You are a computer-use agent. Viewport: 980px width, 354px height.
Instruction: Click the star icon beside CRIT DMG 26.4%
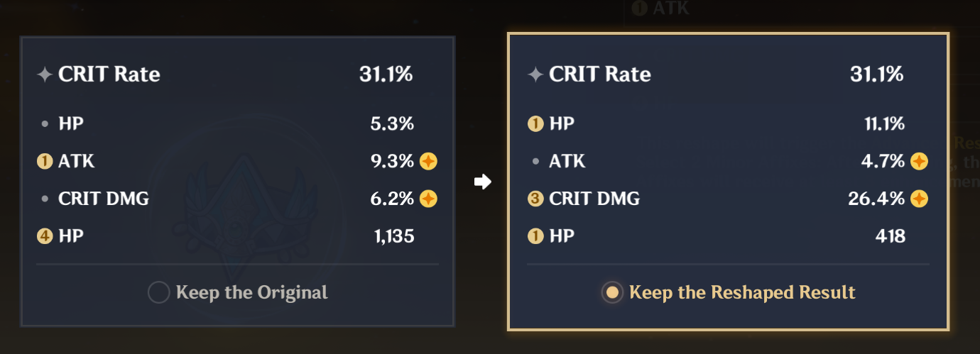pyautogui.click(x=919, y=199)
